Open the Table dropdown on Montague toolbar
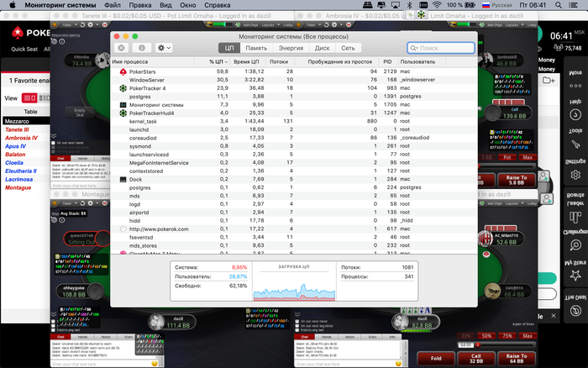The image size is (588, 368). click(x=70, y=203)
